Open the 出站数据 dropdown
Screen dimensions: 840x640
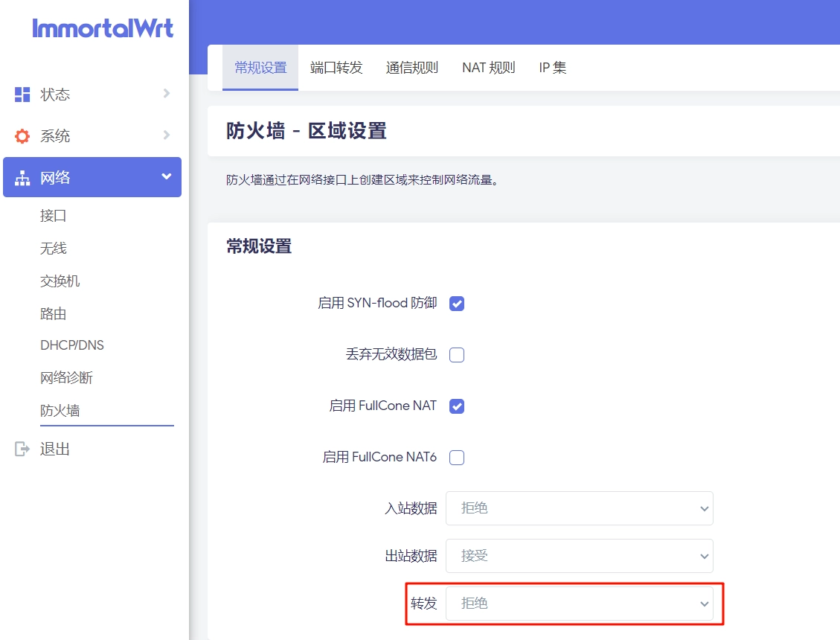(x=579, y=555)
